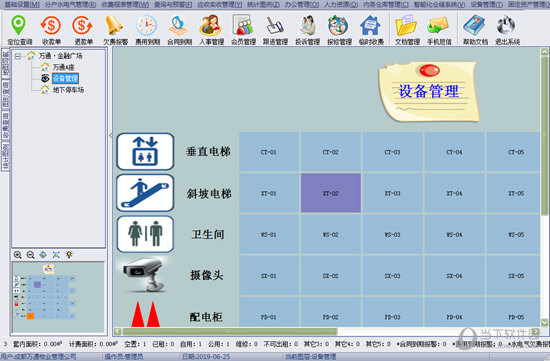Open the 基础设置 menu

[22, 5]
